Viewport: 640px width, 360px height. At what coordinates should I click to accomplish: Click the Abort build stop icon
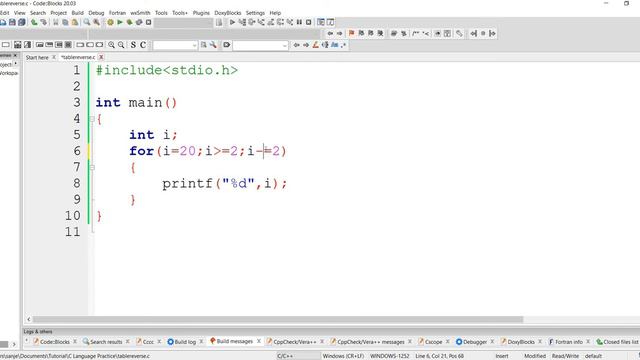[149, 22]
